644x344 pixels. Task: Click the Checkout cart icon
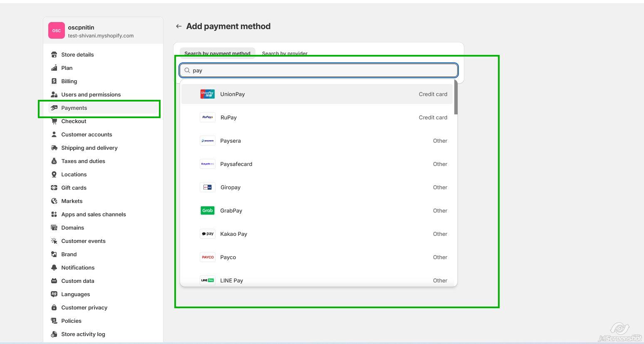54,121
